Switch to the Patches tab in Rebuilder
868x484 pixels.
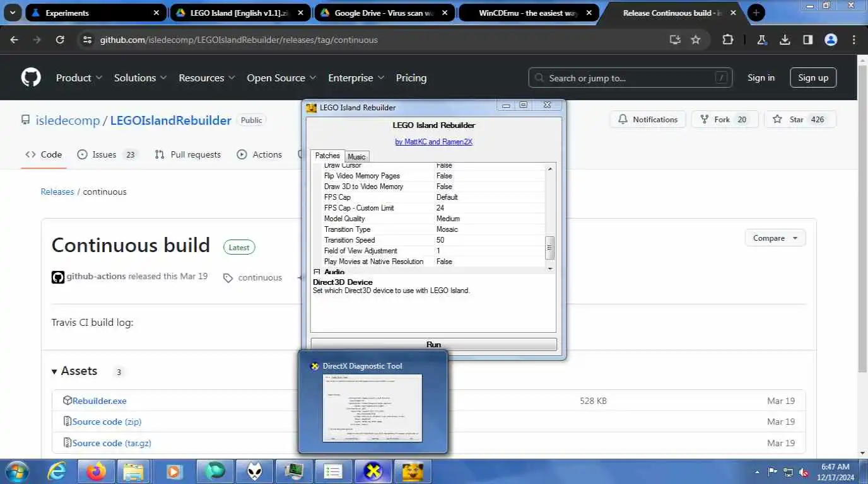tap(327, 156)
